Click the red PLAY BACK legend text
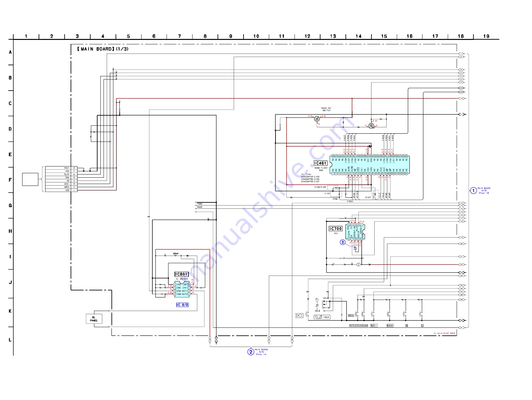Image resolution: width=532 pixels, height=400 pixels. point(445,333)
